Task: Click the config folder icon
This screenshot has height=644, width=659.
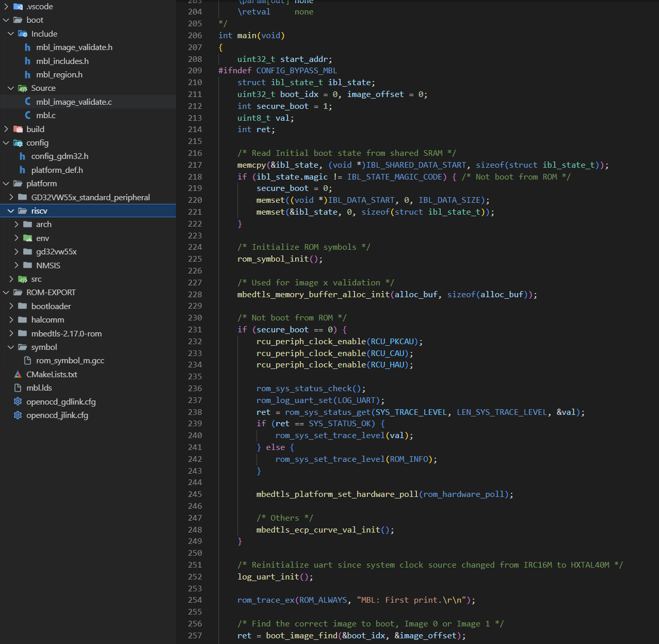Action: pyautogui.click(x=18, y=143)
